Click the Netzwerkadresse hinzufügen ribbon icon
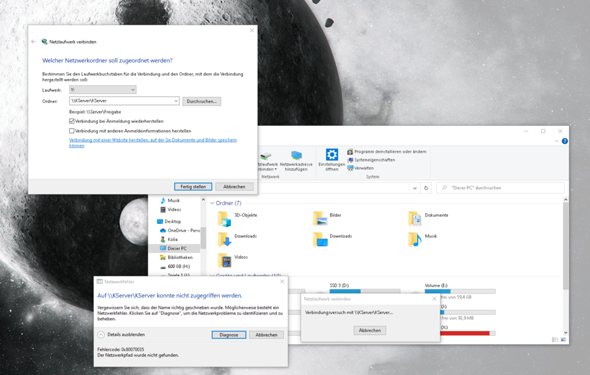This screenshot has height=375, width=590. 296,161
